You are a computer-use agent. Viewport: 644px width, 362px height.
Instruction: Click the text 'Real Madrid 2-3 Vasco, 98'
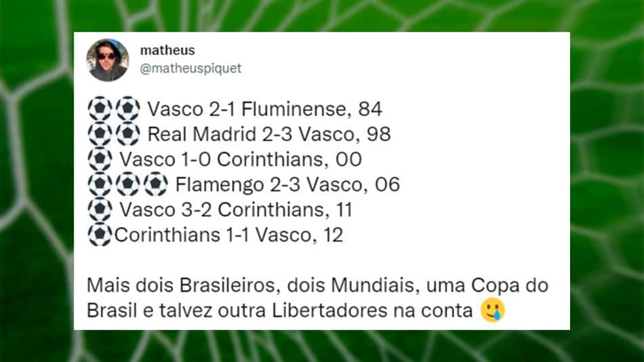(269, 134)
